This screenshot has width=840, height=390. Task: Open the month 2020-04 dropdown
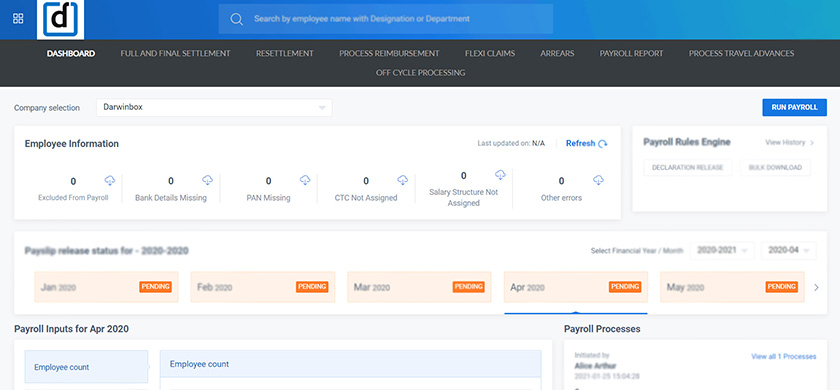click(x=789, y=250)
